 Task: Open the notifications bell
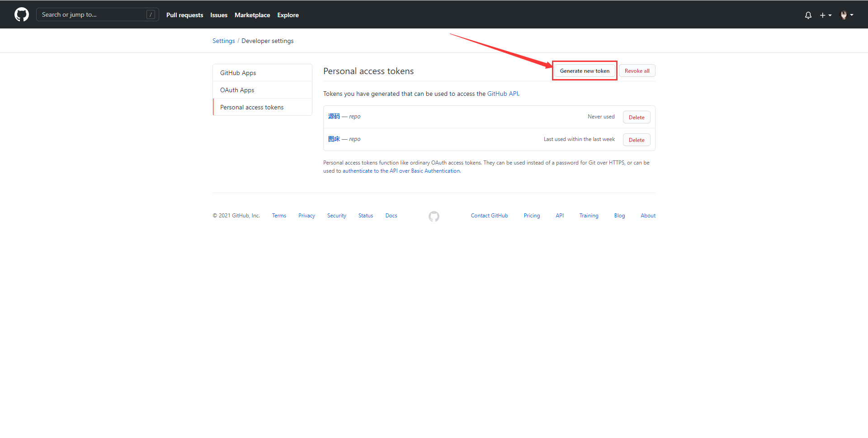[808, 15]
